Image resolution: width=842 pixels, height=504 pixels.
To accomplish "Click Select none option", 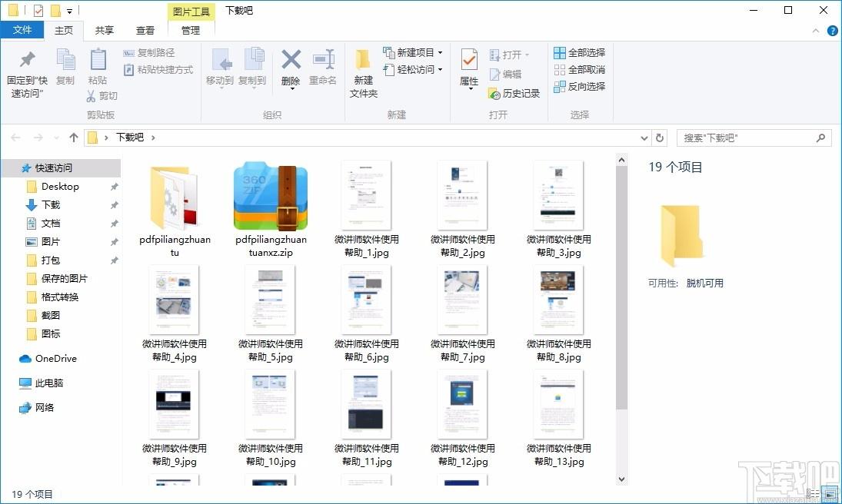I will coord(580,70).
